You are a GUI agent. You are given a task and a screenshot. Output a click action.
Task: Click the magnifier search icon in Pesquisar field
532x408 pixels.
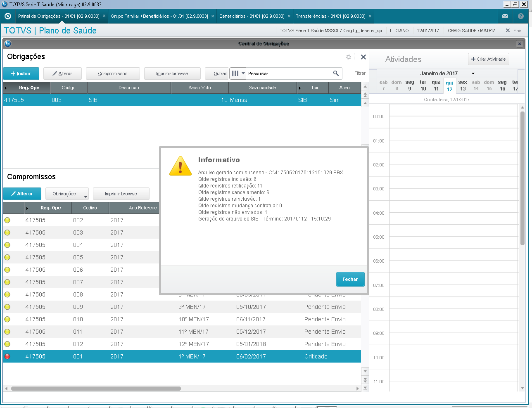click(336, 73)
